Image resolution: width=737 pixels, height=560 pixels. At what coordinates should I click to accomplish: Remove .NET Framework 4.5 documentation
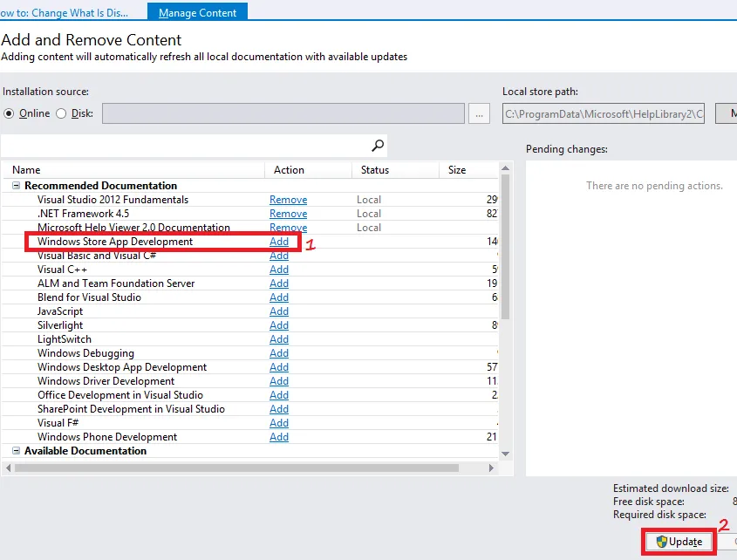(x=288, y=214)
